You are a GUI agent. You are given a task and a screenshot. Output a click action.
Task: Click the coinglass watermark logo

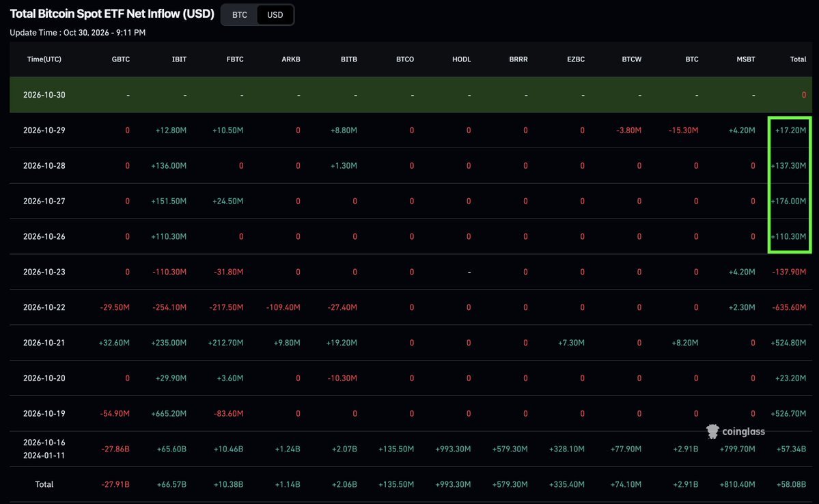tap(736, 432)
